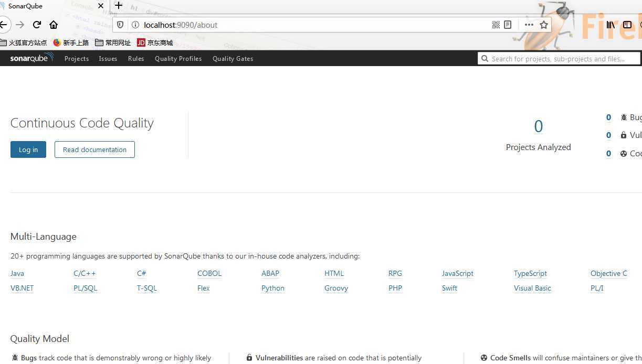The width and height of the screenshot is (642, 364).
Task: Open the Flex language link
Action: [204, 288]
